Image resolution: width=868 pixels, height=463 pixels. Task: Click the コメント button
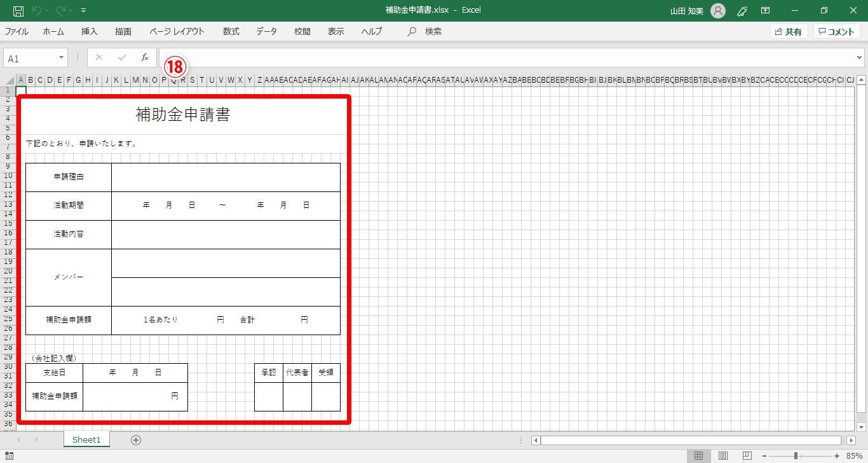click(836, 32)
